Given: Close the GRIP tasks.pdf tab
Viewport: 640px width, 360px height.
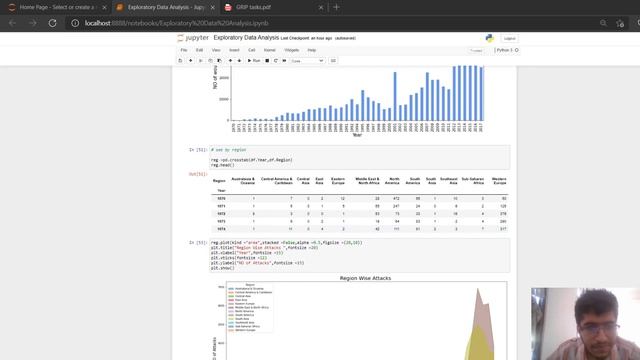Looking at the screenshot, I should pyautogui.click(x=321, y=7).
